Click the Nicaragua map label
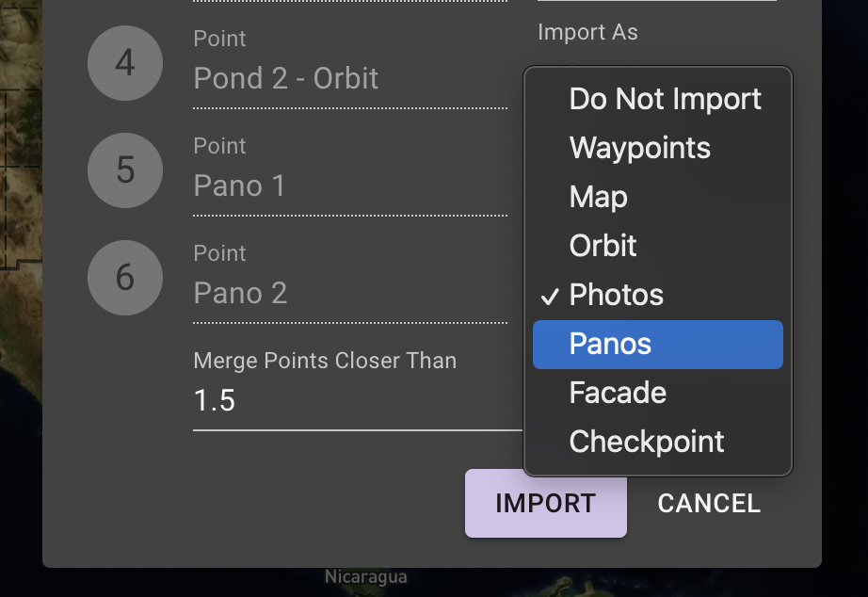The image size is (868, 597). click(366, 576)
